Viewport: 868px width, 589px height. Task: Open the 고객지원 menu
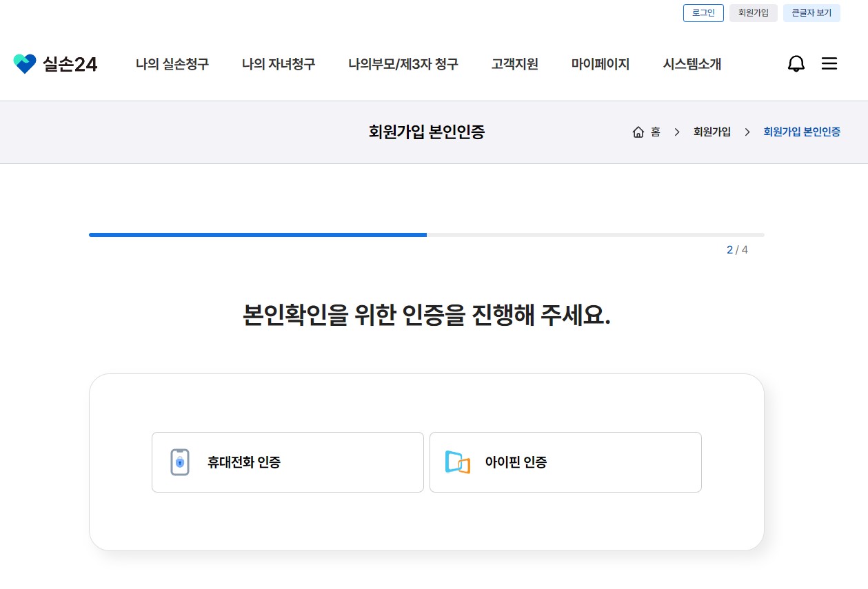[514, 64]
